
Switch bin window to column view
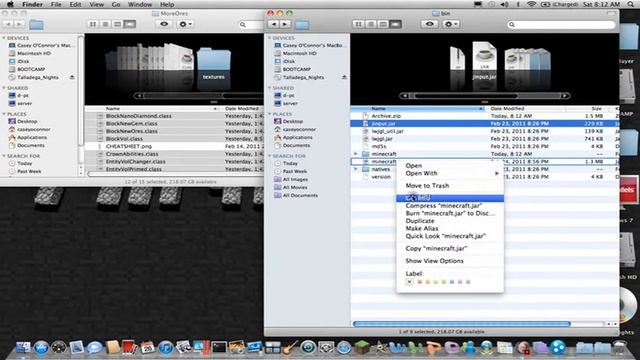[x=383, y=24]
